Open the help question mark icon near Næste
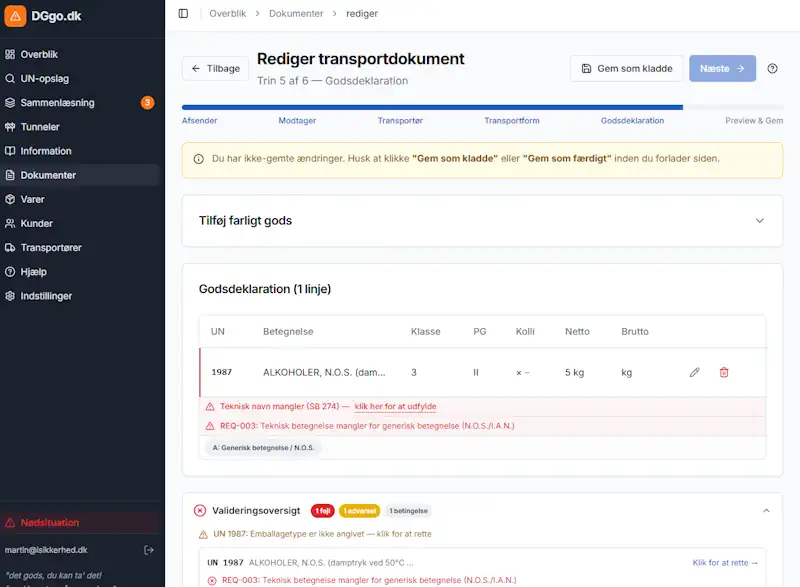Image resolution: width=800 pixels, height=587 pixels. pyautogui.click(x=770, y=68)
